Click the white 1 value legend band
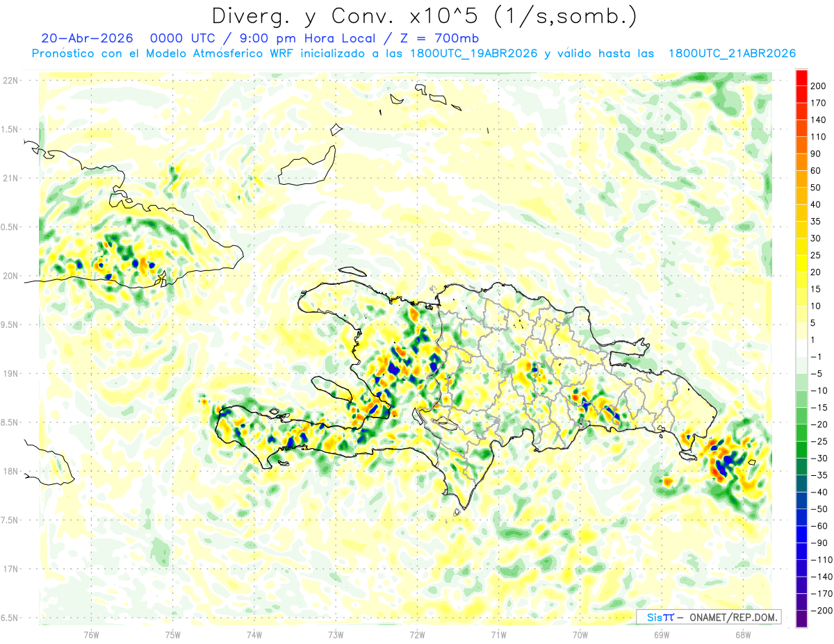 (x=801, y=349)
